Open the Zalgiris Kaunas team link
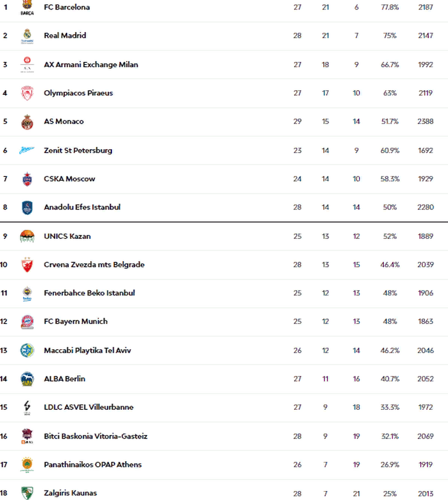Screen dimensions: 448x500 pyautogui.click(x=70, y=493)
